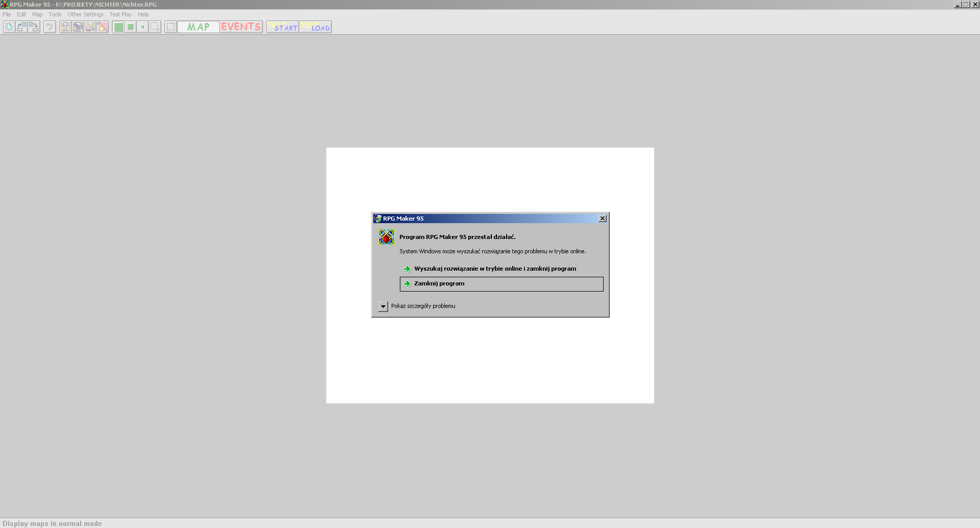
Task: Select the small green square brush
Action: 143,27
